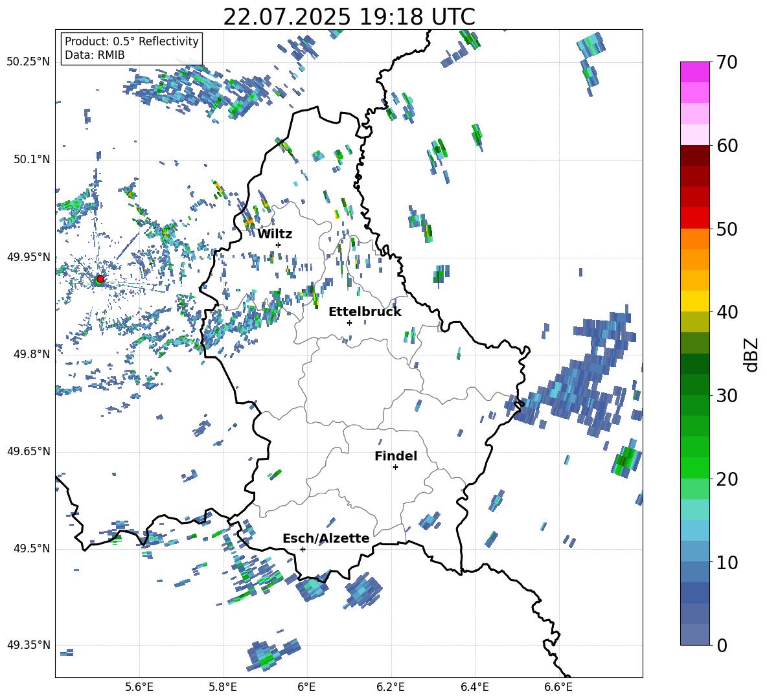Pick the bright red colorbar segment above 50
767x700 pixels.
695,218
